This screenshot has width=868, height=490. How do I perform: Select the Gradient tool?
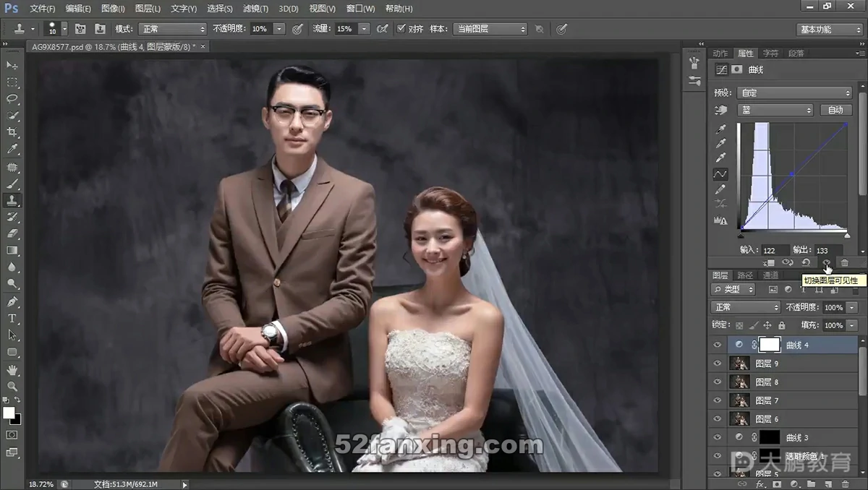pos(12,250)
